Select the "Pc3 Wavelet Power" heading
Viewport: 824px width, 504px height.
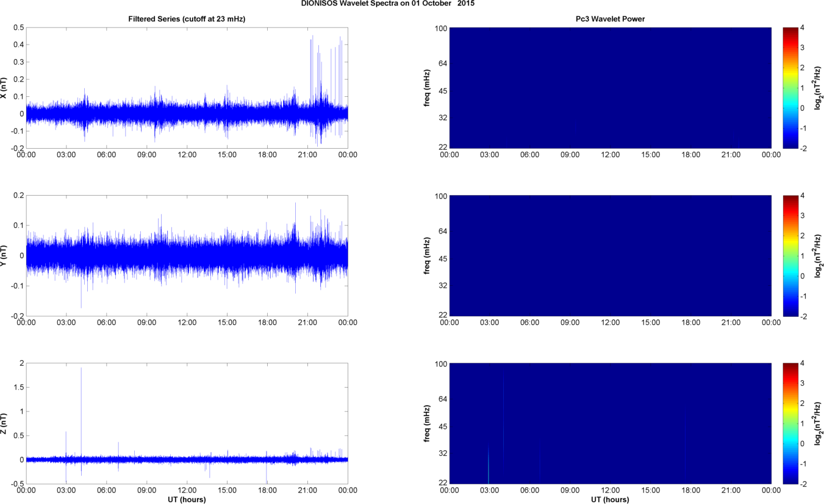pos(610,20)
